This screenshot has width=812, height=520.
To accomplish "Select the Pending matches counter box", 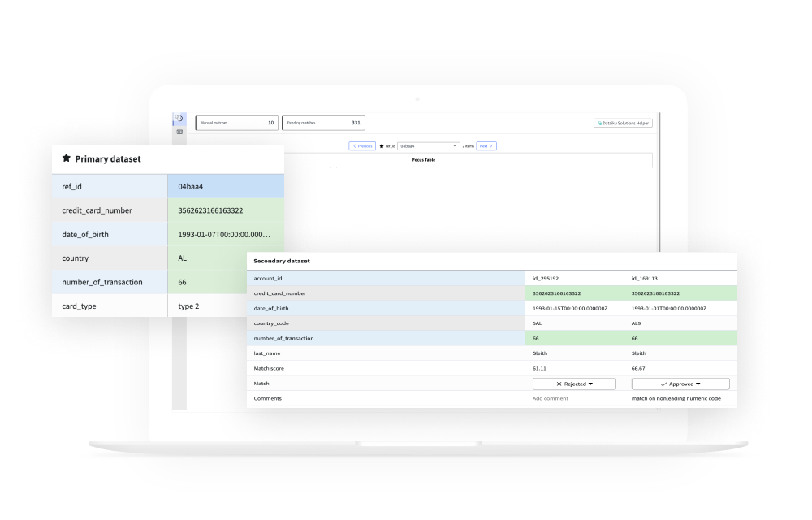I will coord(324,123).
